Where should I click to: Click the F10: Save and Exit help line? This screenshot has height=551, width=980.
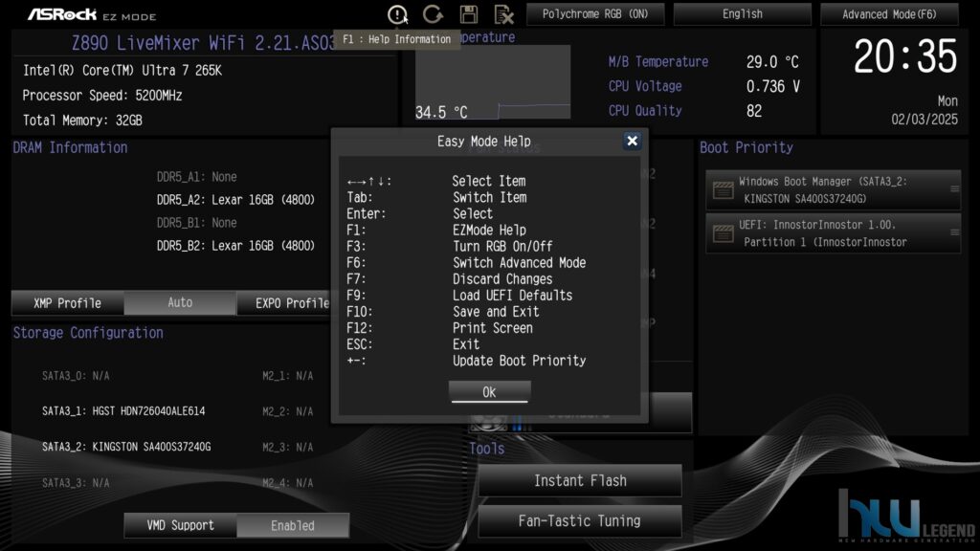[442, 311]
